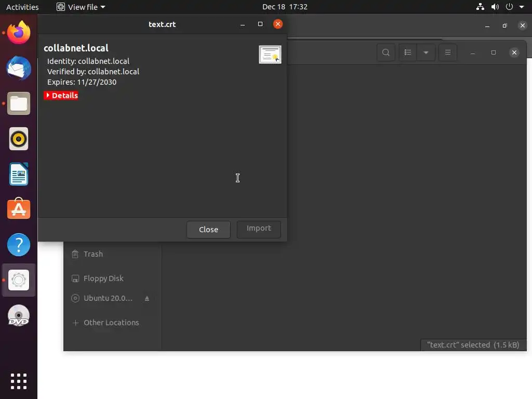The height and width of the screenshot is (399, 532).
Task: Expand the Details section of the certificate
Action: pos(61,96)
